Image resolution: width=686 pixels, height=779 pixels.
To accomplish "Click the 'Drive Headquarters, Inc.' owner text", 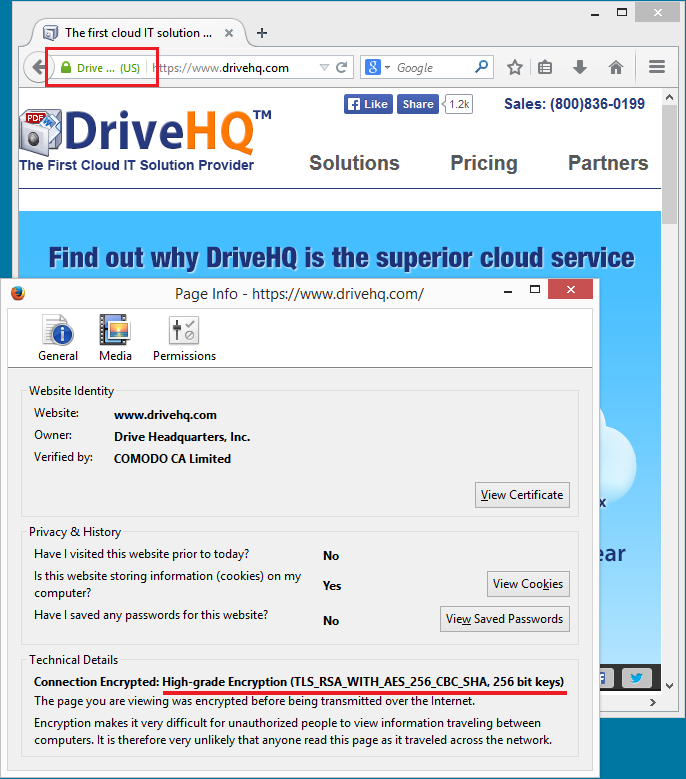I will pos(182,437).
